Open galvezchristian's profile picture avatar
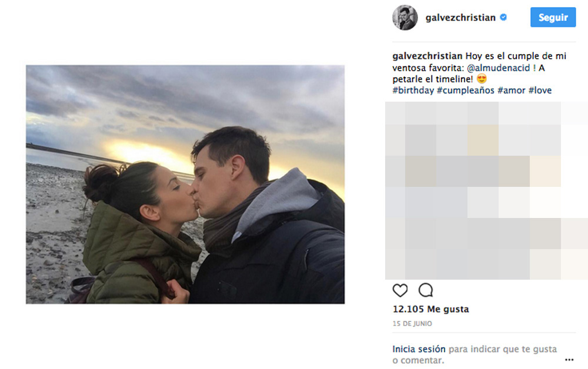This screenshot has height=369, width=588. click(x=405, y=17)
